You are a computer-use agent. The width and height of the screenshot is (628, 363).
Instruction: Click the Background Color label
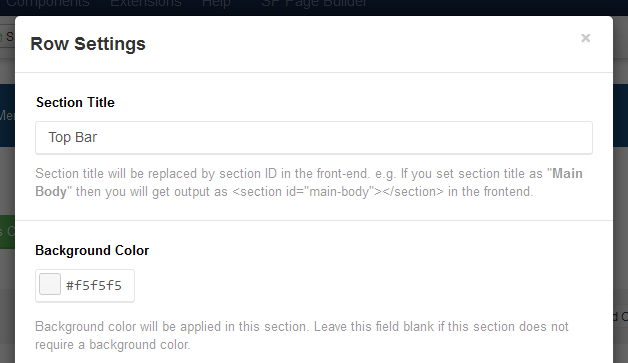pos(92,250)
